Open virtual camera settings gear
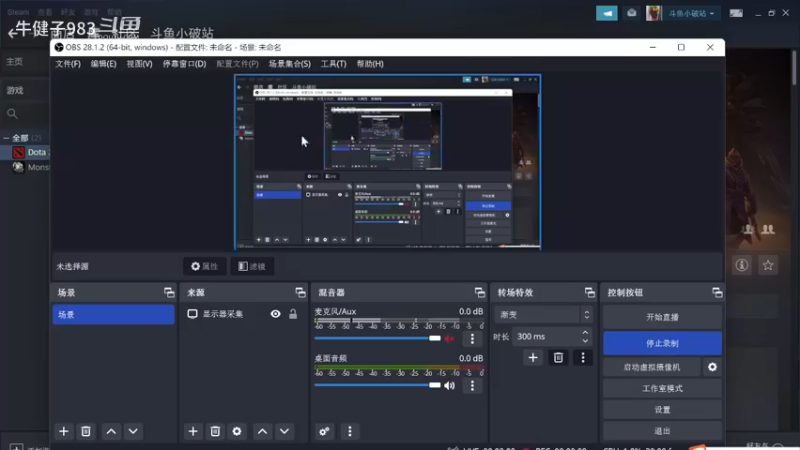Screen dimensions: 800x450 point(712,367)
